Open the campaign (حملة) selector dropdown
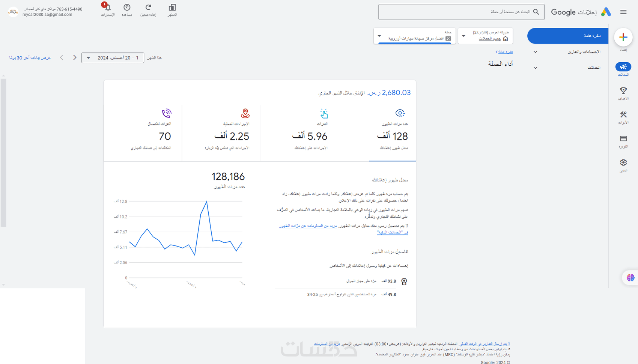This screenshot has height=364, width=638. tap(415, 36)
